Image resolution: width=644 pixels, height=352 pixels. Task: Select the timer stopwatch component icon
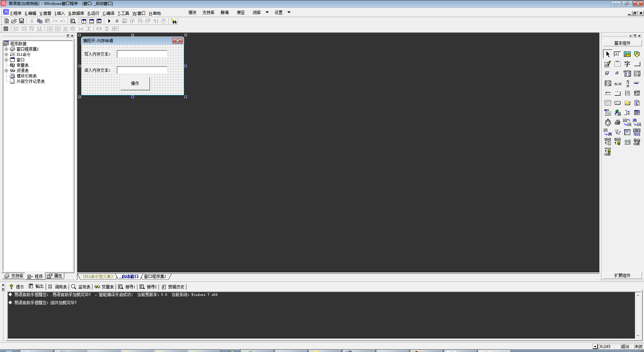coord(608,123)
